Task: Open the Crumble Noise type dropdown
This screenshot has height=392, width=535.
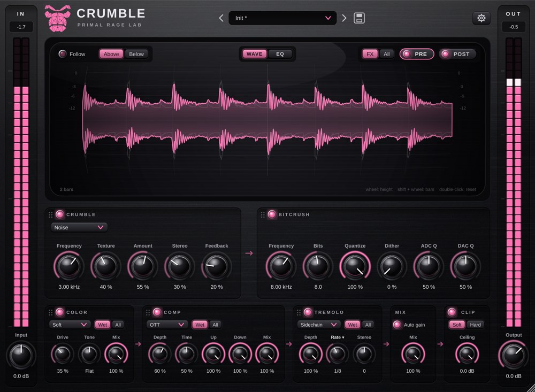Action: coord(79,228)
